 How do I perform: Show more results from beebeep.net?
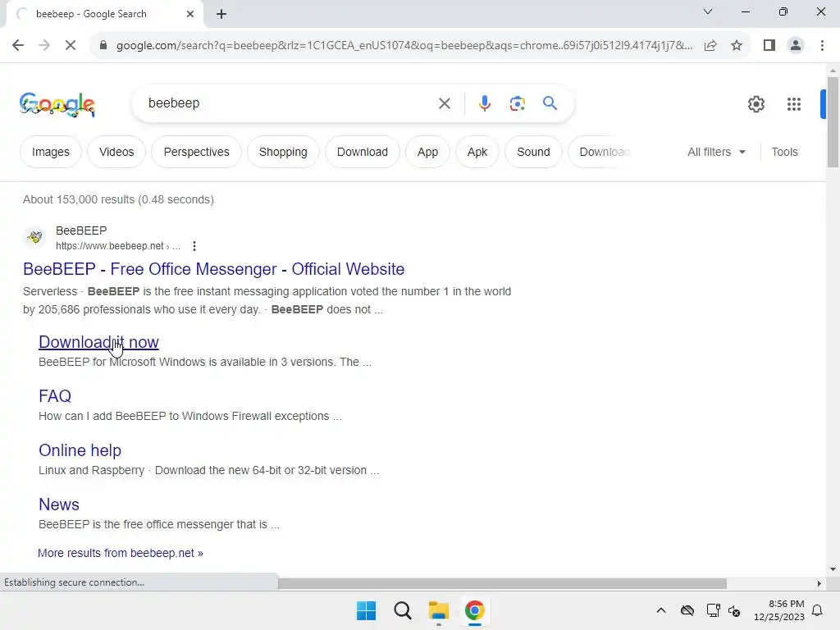click(x=121, y=553)
